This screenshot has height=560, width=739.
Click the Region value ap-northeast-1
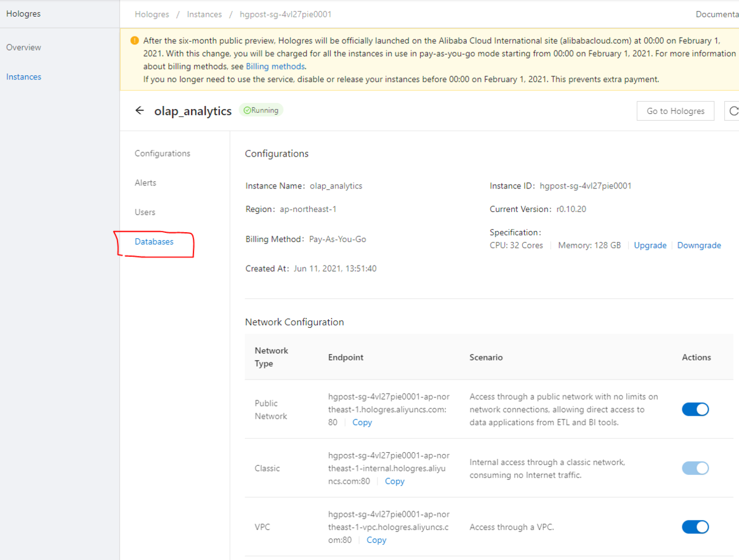click(308, 209)
